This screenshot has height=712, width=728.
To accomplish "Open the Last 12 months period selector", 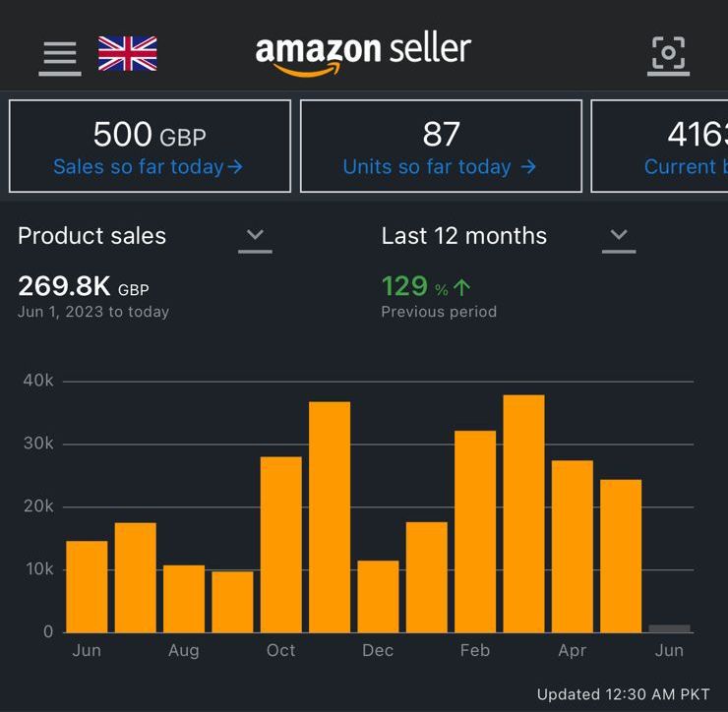I will click(x=509, y=238).
